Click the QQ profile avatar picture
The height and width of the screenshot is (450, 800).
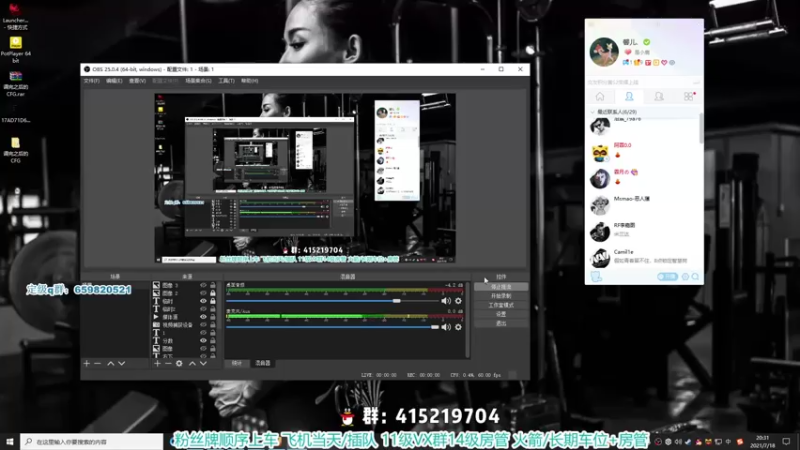604,52
